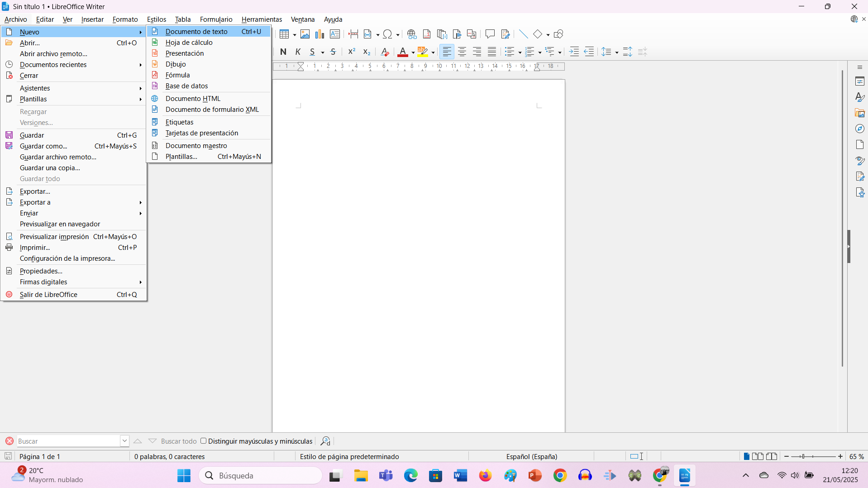Screen dimensions: 868x488
Task: Select Guardar como… in Archivo menu
Action: pyautogui.click(x=43, y=146)
